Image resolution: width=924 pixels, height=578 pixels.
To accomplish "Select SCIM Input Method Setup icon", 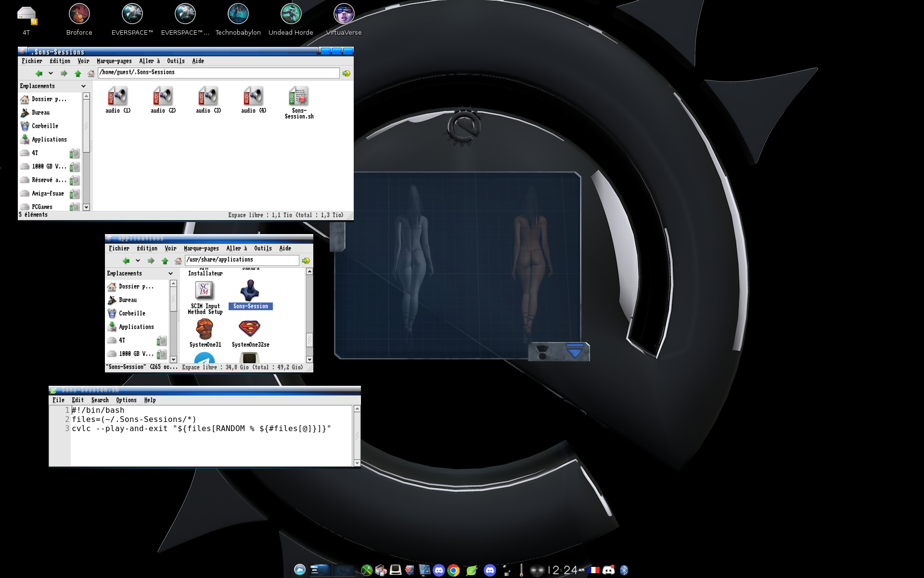I will coord(205,298).
